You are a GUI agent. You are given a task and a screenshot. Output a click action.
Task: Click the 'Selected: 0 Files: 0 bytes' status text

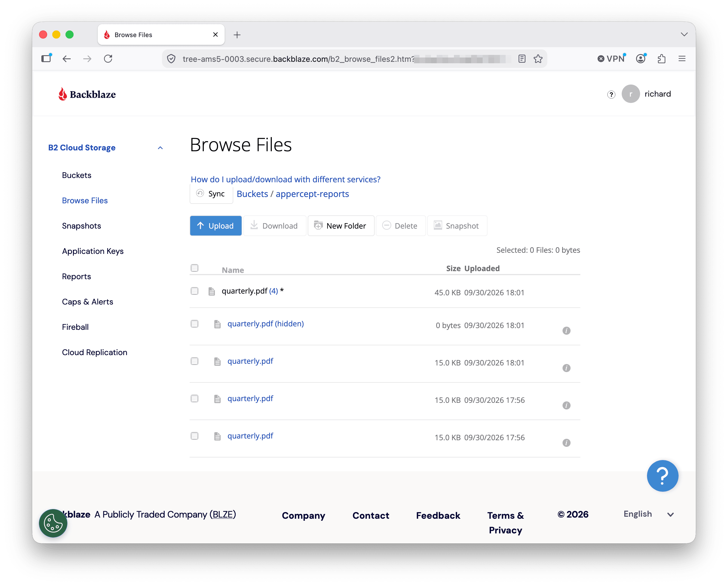(538, 250)
